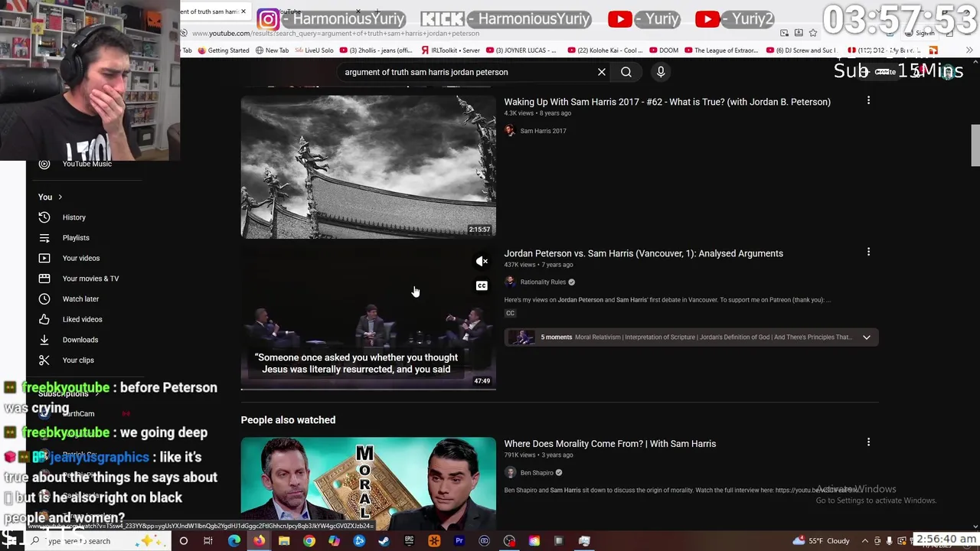Open Rationality Rules channel avatar
Viewport: 980px width, 551px height.
tap(510, 282)
